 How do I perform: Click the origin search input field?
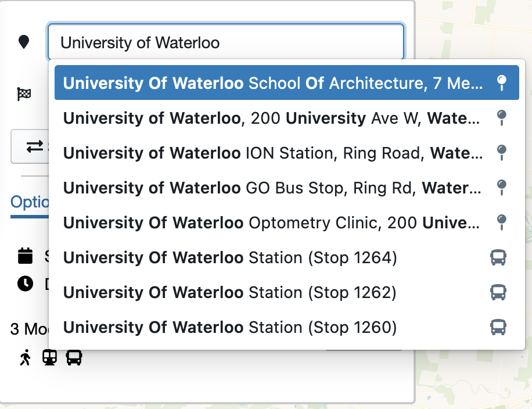click(225, 42)
